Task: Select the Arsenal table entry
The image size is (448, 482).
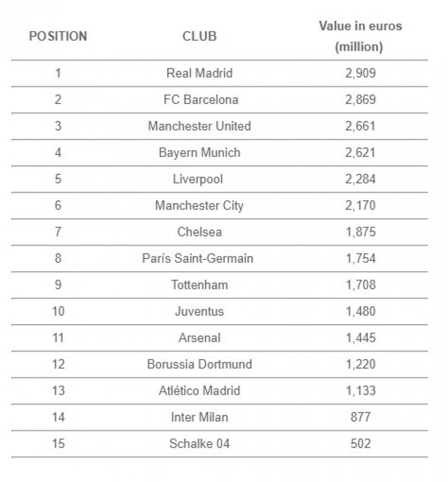Action: point(200,338)
